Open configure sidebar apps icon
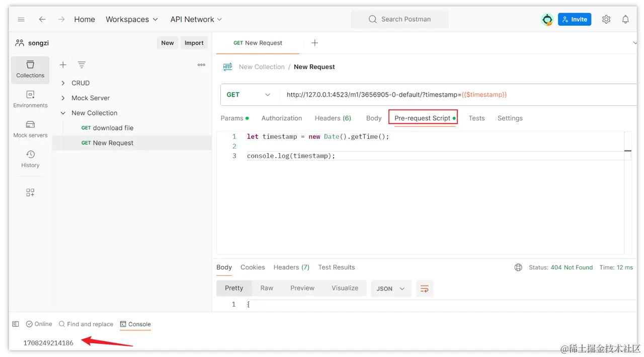The height and width of the screenshot is (357, 644). 30,192
